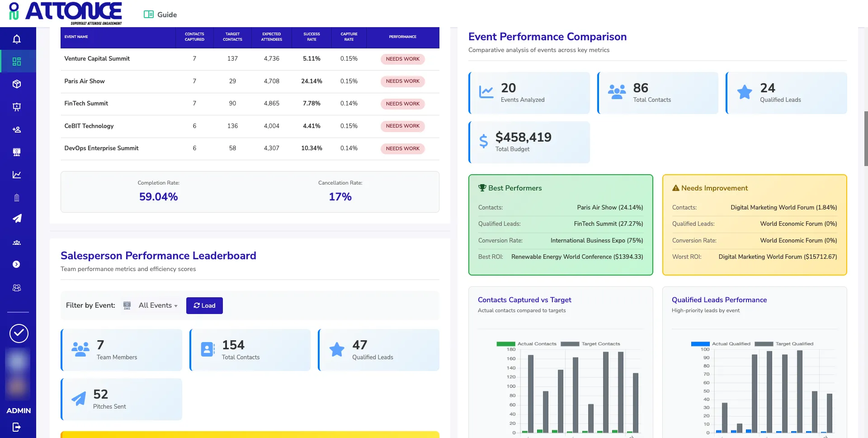The width and height of the screenshot is (868, 438).
Task: Click the paper plane sidebar icon
Action: [17, 219]
